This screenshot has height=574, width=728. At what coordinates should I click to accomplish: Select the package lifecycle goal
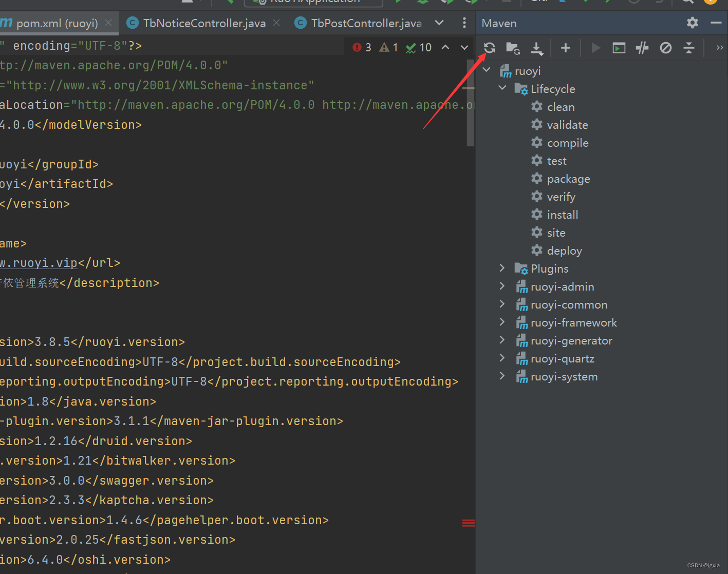tap(568, 179)
